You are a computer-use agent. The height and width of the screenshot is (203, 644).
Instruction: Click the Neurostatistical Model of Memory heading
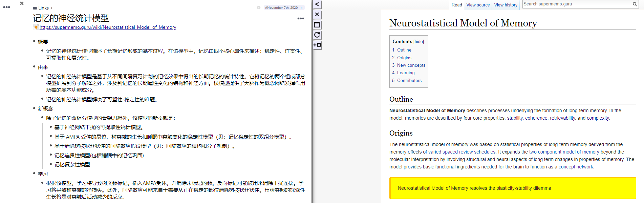click(x=463, y=23)
